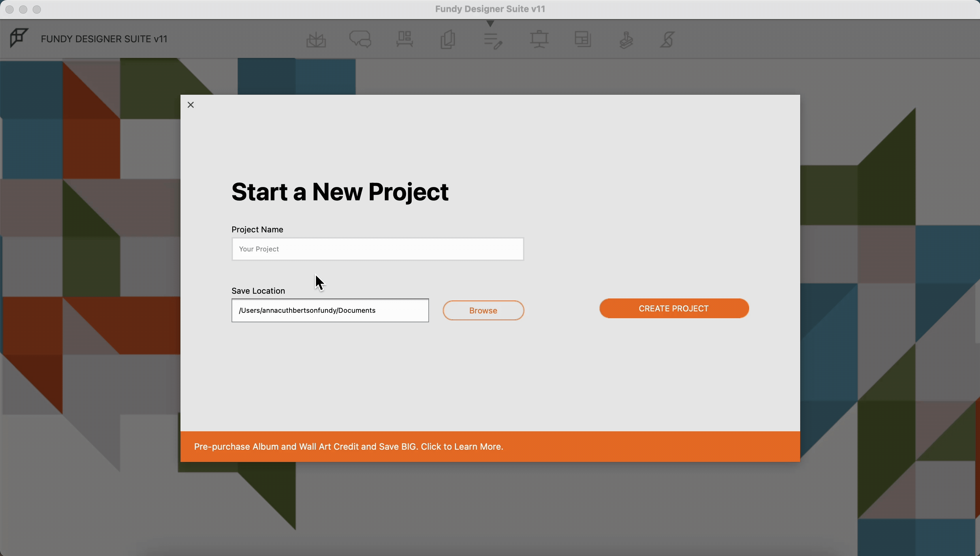Screen dimensions: 980x556
Task: Click the text lines with pencil icon
Action: pos(493,41)
